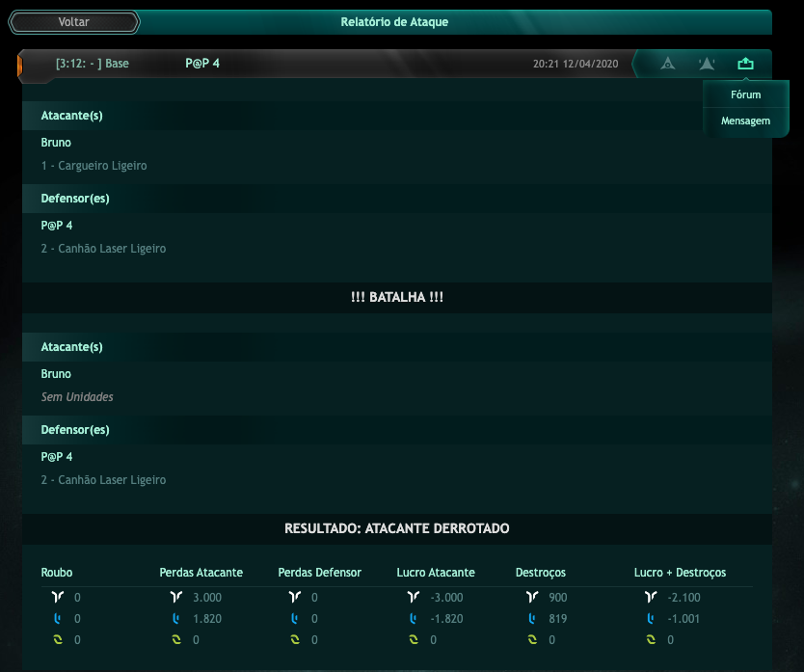This screenshot has height=672, width=804.
Task: Click the -1.001 total crystal value
Action: [x=683, y=619]
